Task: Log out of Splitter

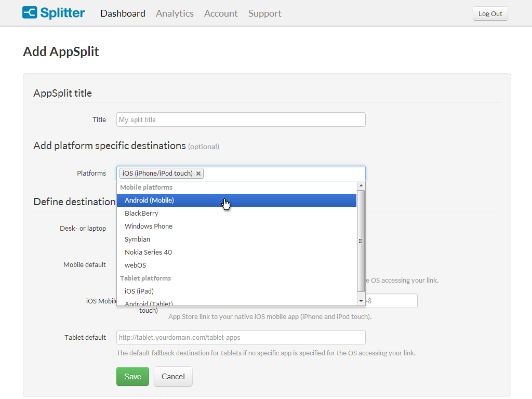Action: (490, 14)
